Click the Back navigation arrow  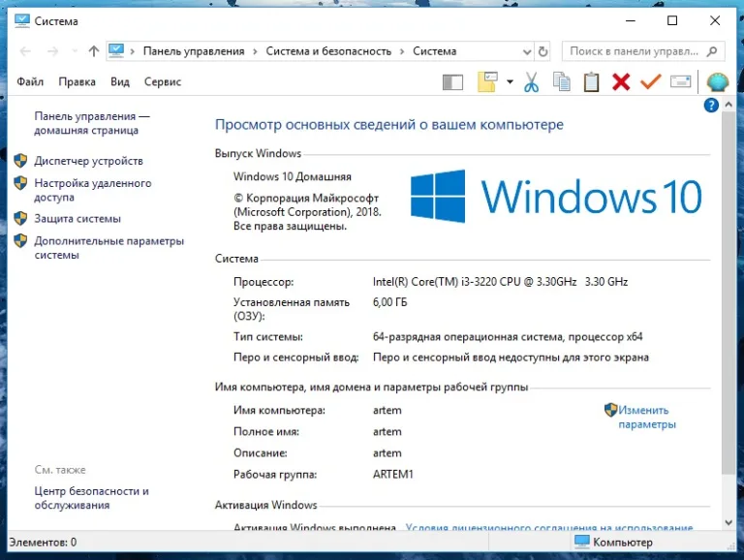[25, 51]
